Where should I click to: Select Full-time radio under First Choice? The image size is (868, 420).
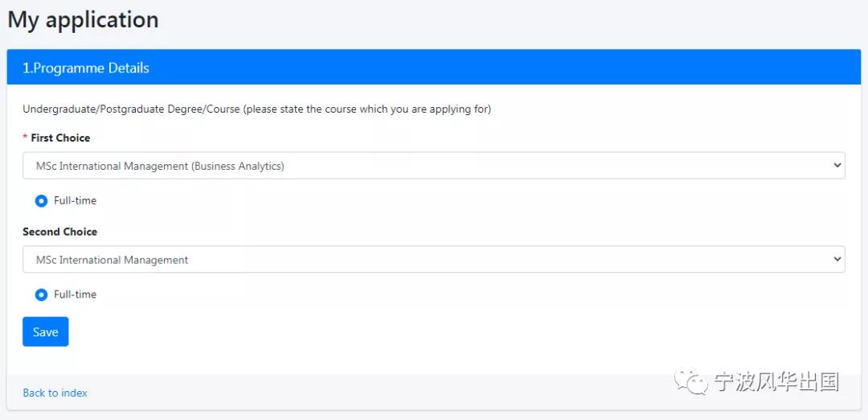tap(41, 201)
